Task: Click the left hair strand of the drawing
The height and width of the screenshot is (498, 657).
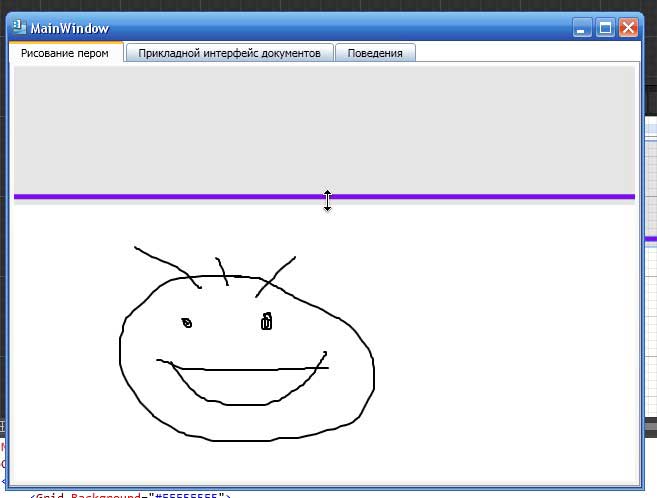Action: click(168, 267)
